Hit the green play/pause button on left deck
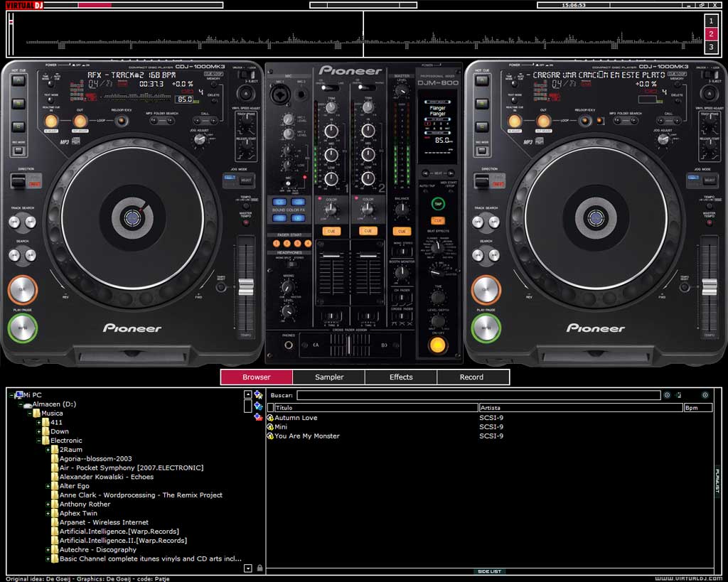 [x=22, y=328]
